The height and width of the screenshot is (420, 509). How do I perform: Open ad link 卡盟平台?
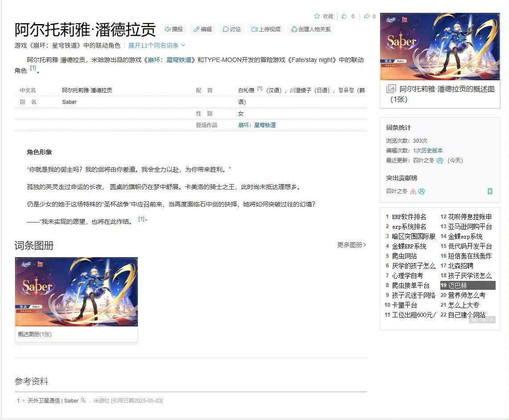pyautogui.click(x=404, y=305)
